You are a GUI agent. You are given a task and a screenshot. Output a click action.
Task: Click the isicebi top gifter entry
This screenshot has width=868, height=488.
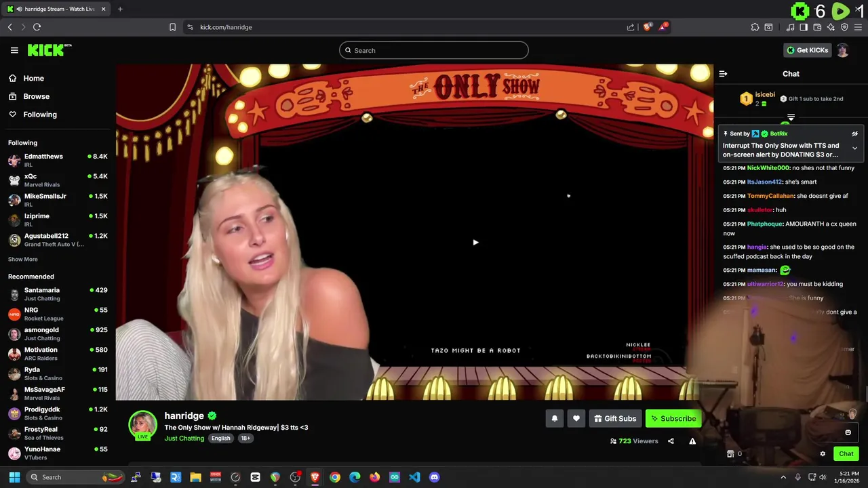757,99
